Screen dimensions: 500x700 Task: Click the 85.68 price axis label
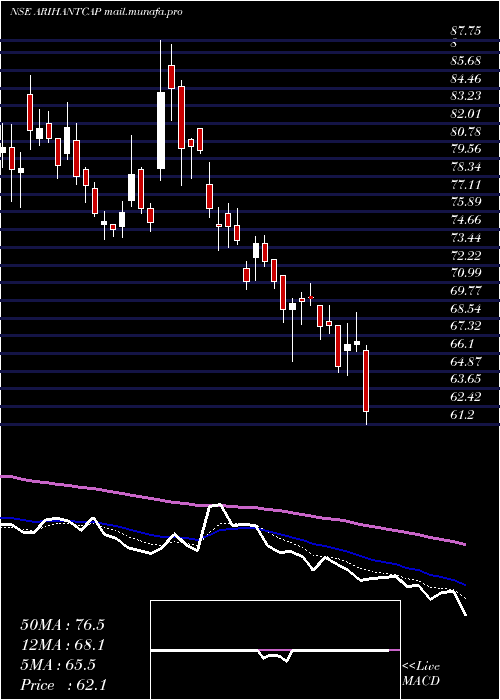[466, 60]
